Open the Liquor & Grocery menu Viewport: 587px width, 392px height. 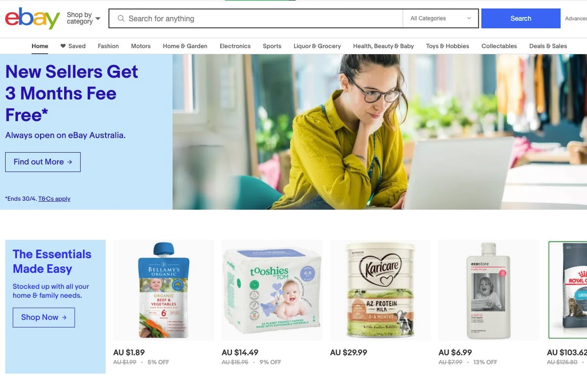point(317,46)
